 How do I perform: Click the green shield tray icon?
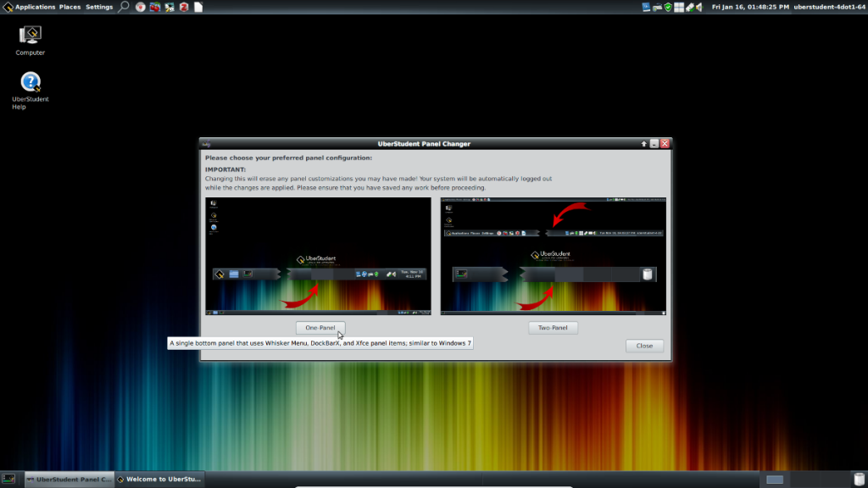click(668, 7)
